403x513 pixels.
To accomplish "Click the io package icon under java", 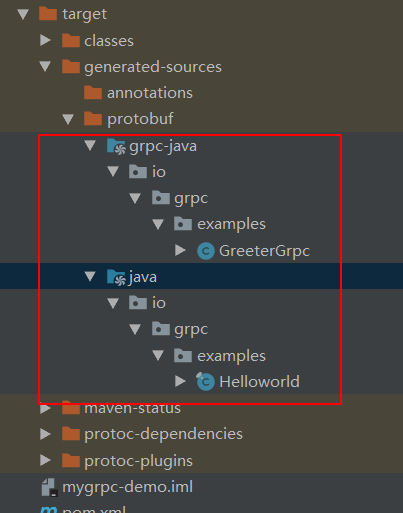I will point(138,303).
